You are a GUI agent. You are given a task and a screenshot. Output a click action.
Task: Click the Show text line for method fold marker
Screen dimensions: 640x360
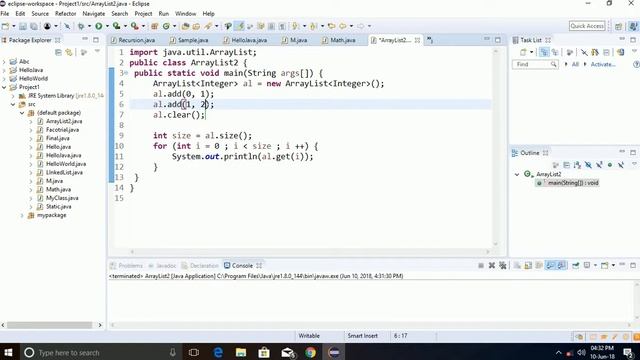pos(126,73)
